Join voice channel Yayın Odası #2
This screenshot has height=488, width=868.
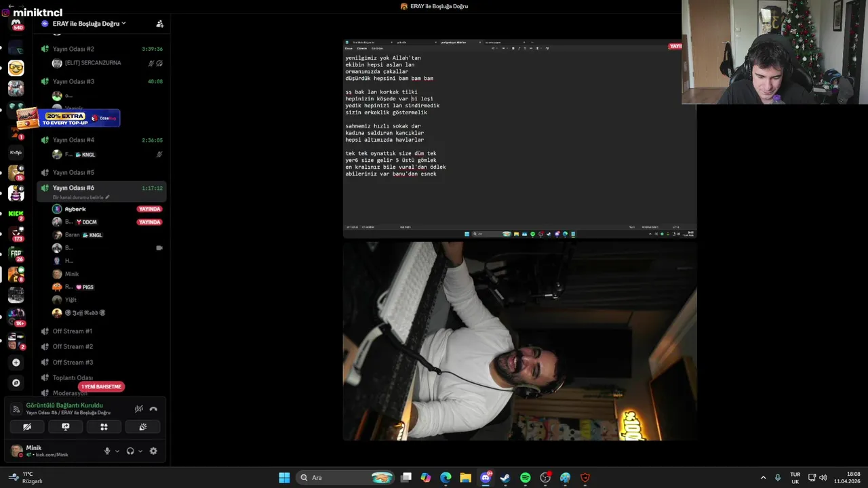point(102,49)
